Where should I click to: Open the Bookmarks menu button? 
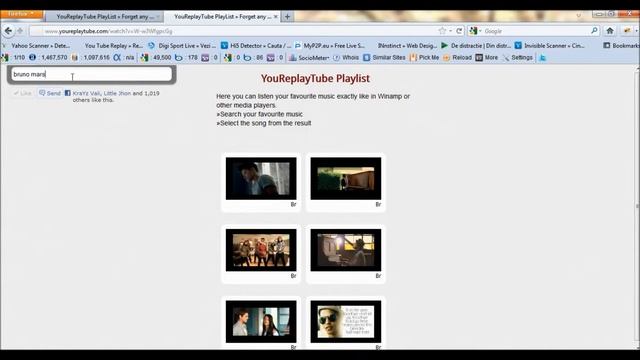tap(621, 46)
